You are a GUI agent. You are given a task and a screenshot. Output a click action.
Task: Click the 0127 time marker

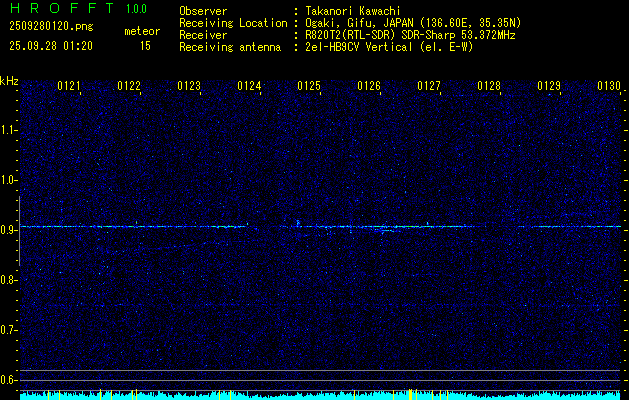coord(429,86)
